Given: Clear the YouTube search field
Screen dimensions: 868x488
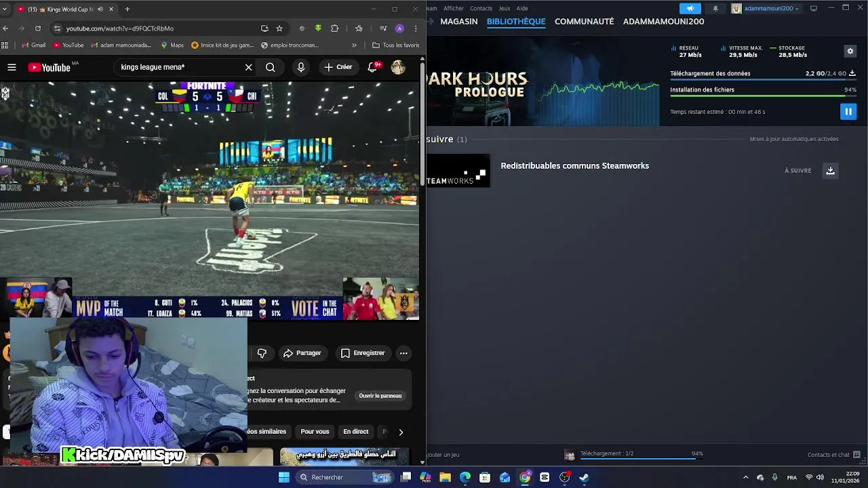Looking at the screenshot, I should pyautogui.click(x=249, y=67).
